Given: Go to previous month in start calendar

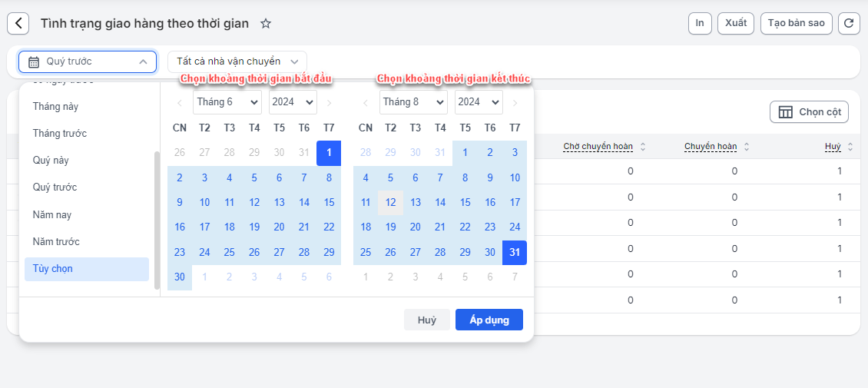Looking at the screenshot, I should pyautogui.click(x=180, y=102).
